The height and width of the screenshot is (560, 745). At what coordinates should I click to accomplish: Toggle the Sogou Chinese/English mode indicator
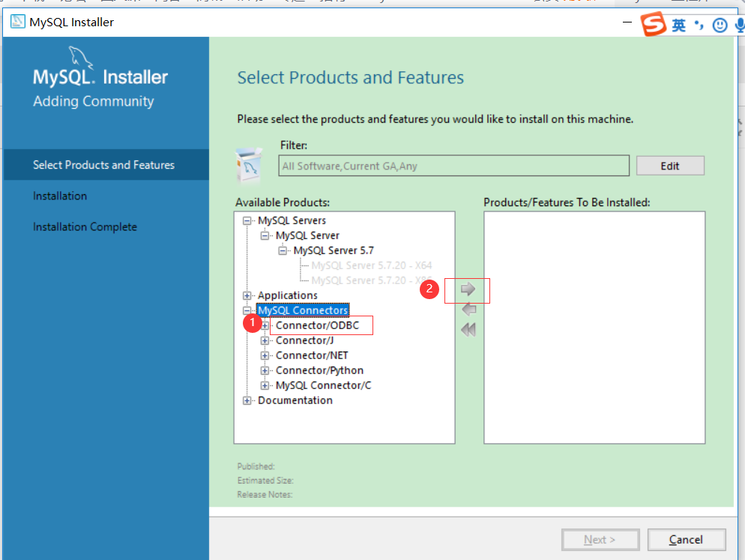pyautogui.click(x=678, y=25)
